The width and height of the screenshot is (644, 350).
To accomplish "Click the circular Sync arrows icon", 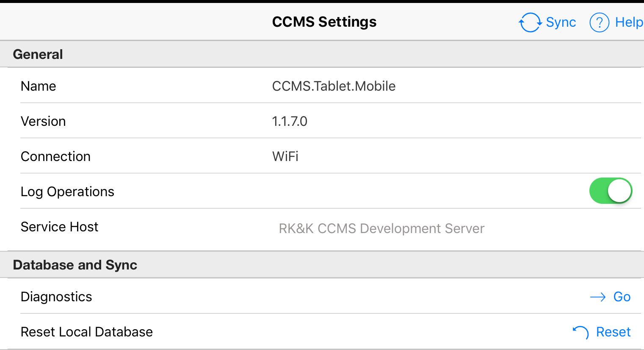I will pos(530,22).
